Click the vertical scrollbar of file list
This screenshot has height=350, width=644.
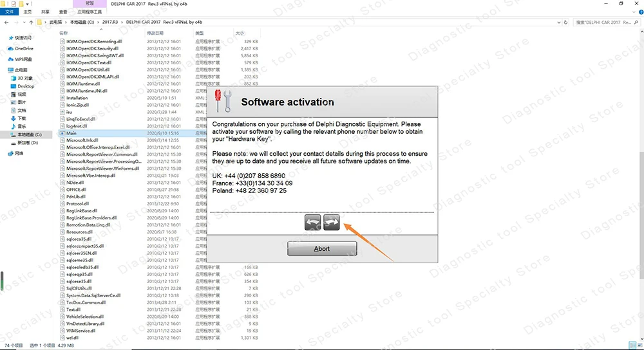pos(641,215)
